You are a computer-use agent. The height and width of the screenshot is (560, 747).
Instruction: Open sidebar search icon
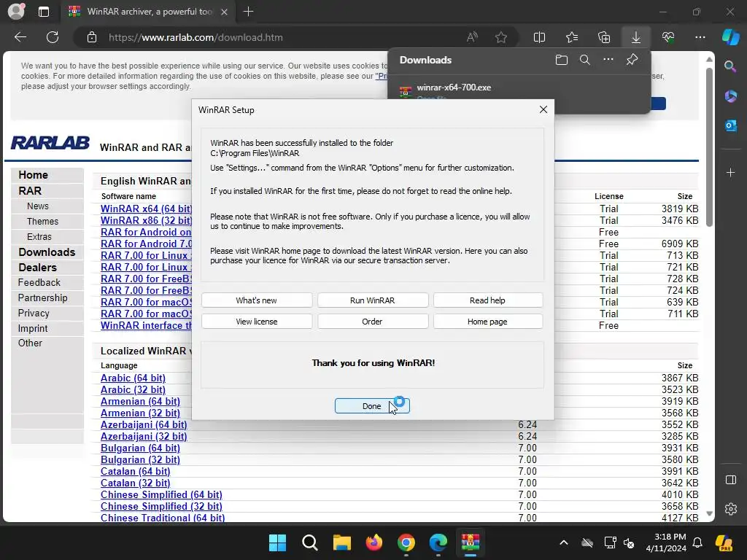[730, 66]
